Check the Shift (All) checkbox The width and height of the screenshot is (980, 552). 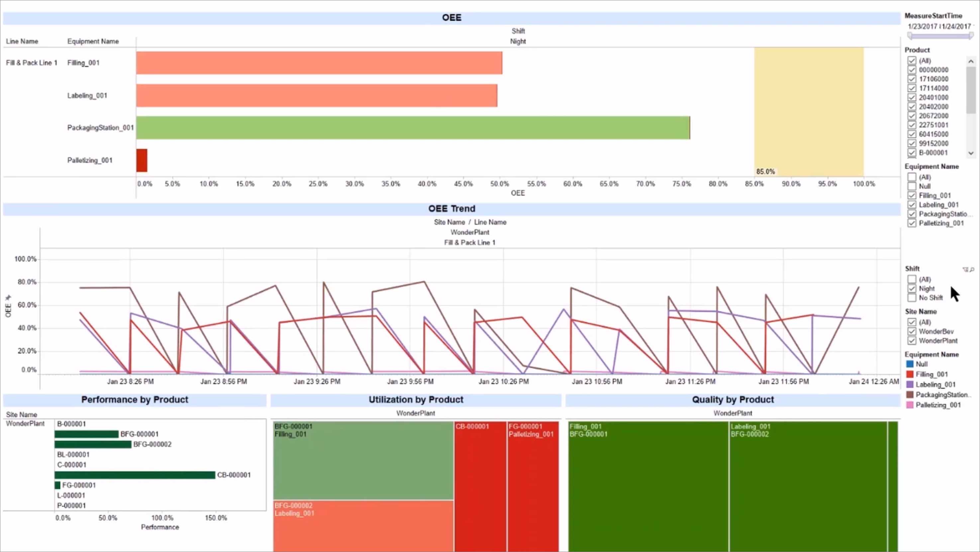912,279
